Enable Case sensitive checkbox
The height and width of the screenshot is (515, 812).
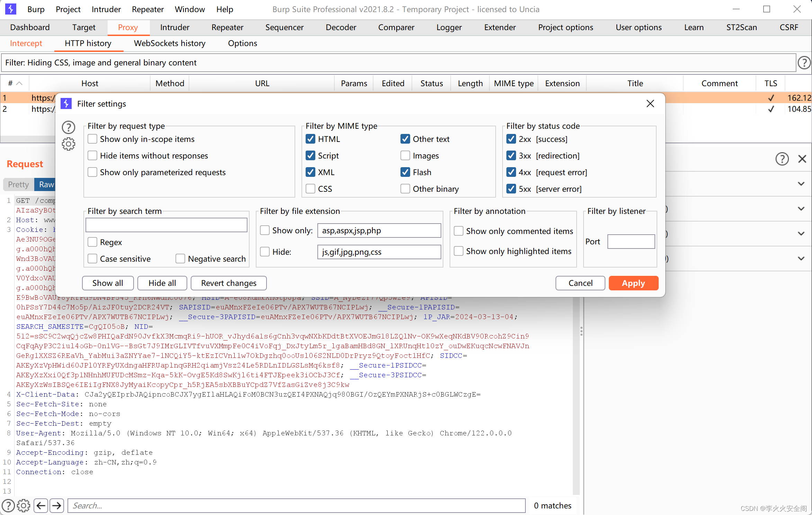click(x=92, y=259)
